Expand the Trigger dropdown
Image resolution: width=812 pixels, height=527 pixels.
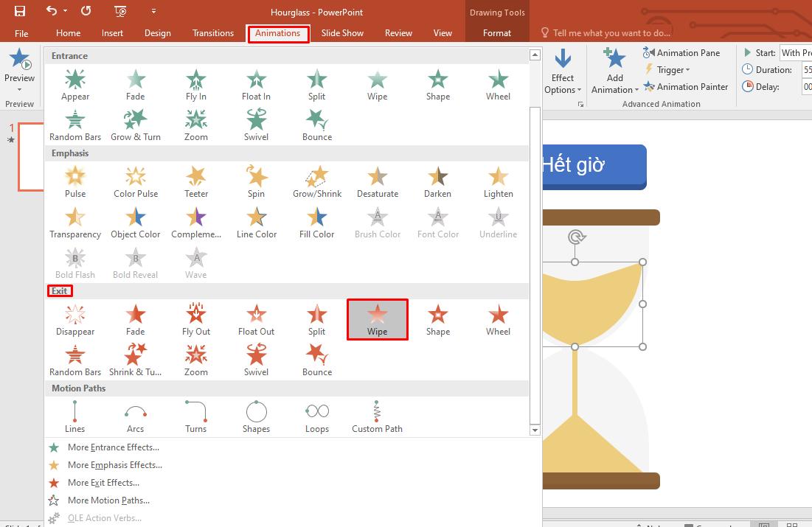(x=667, y=70)
